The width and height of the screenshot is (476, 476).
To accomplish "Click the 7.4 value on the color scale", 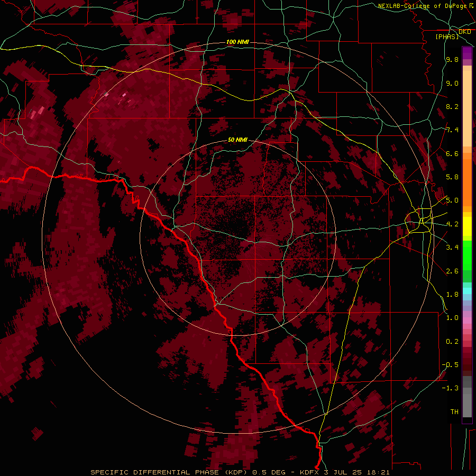I will (452, 130).
